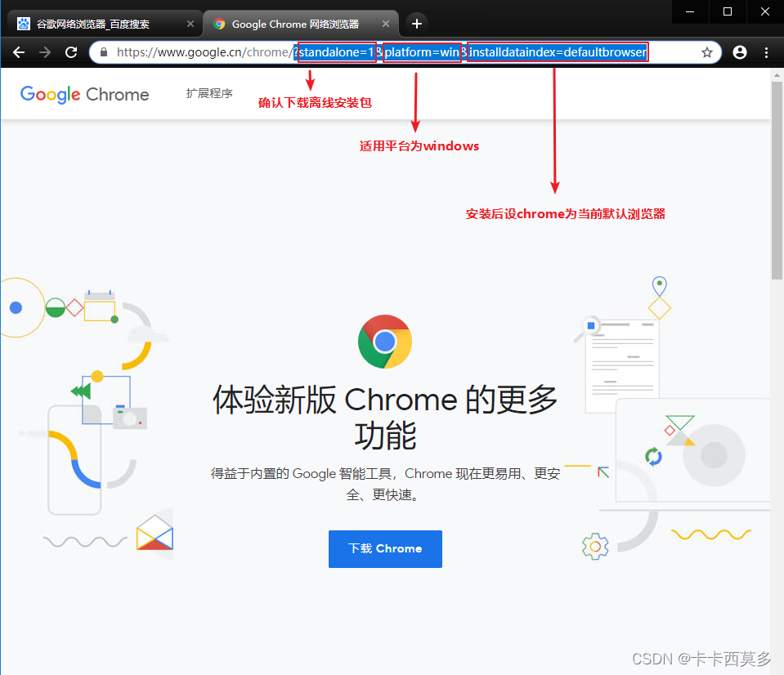
Task: Click the paragraph starting 得益于内置的 Google 智能工具
Action: pos(385,484)
